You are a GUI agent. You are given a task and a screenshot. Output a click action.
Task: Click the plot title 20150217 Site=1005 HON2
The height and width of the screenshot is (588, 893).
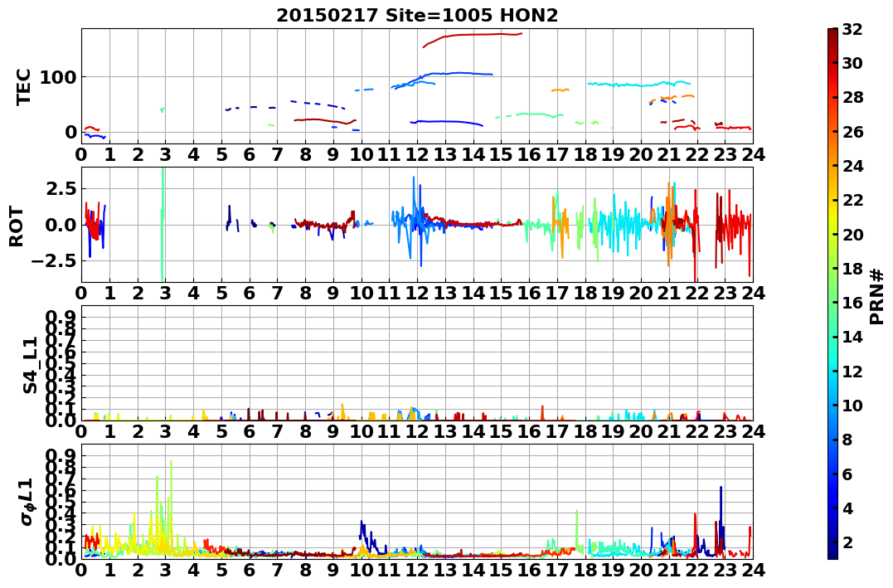417,16
